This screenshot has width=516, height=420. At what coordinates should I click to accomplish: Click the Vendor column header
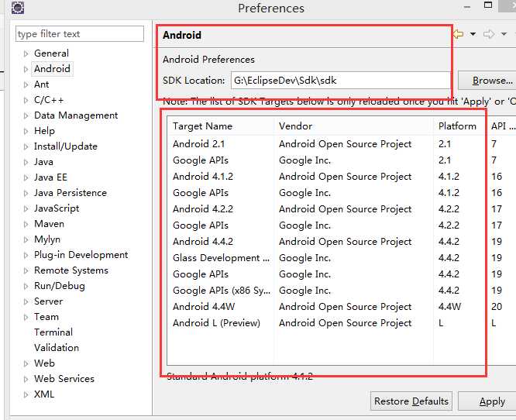294,126
